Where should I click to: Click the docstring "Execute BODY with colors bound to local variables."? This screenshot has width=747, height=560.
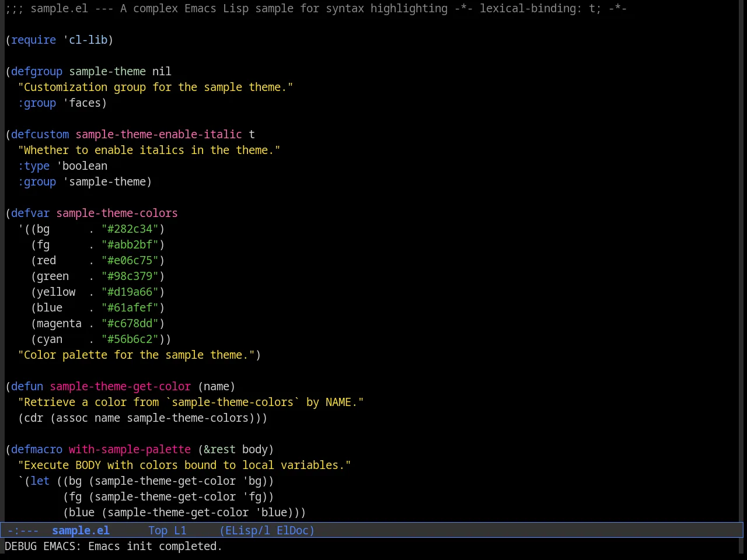[184, 465]
